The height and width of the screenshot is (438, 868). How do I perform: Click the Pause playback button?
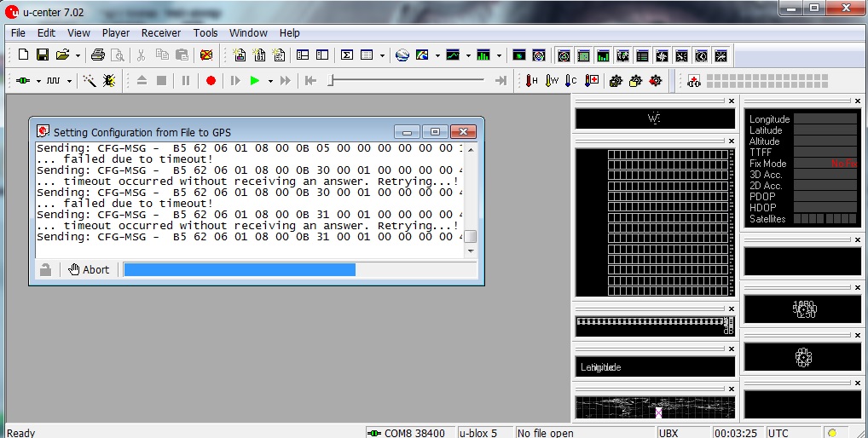pos(185,81)
